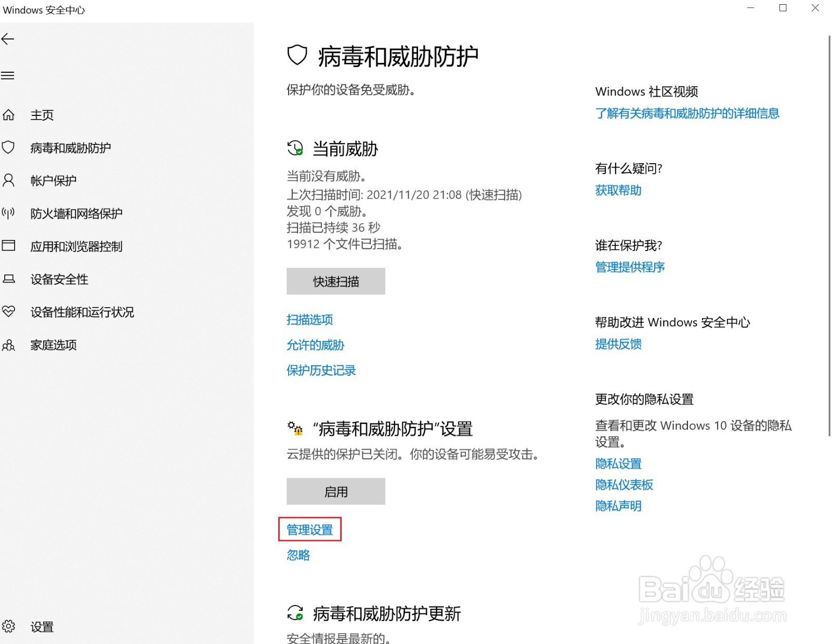Click the warning gears icon by 设置 heading
Image resolution: width=832 pixels, height=644 pixels.
point(295,428)
